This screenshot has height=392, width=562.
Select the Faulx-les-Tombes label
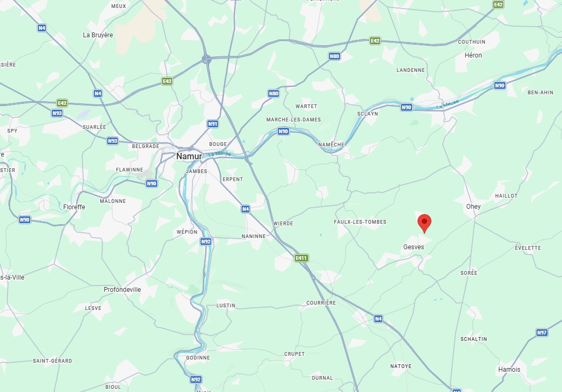click(360, 222)
